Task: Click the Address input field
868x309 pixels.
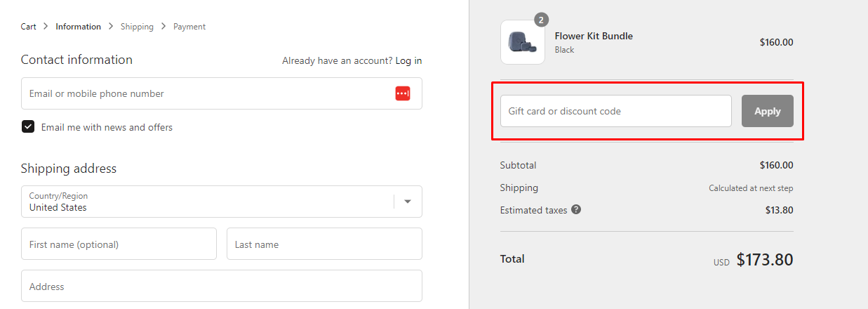Action: pyautogui.click(x=222, y=287)
